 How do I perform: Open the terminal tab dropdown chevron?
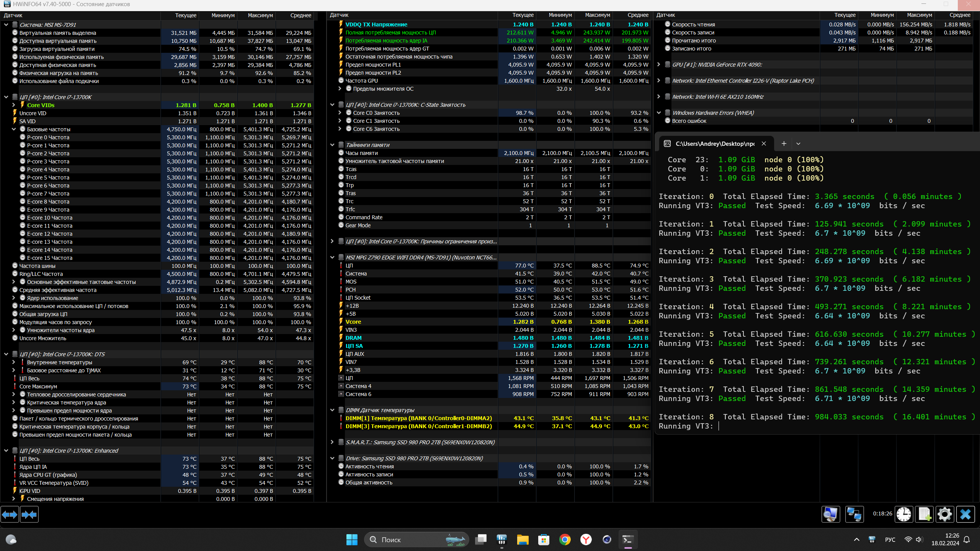[798, 143]
